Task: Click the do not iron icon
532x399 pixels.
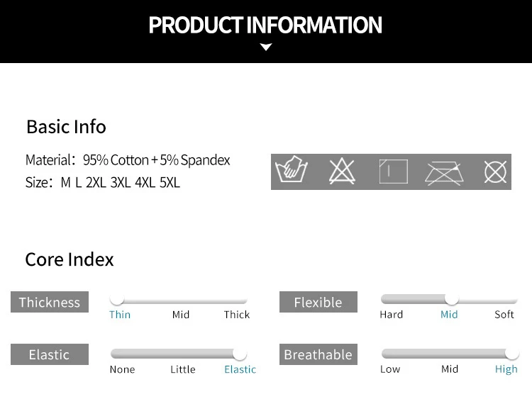Action: (444, 173)
